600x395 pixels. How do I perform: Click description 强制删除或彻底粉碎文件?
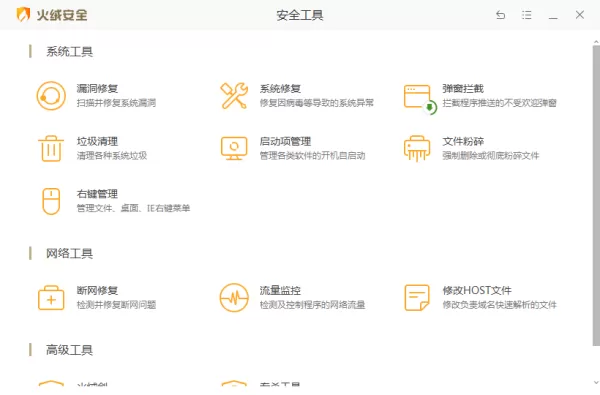(x=491, y=156)
